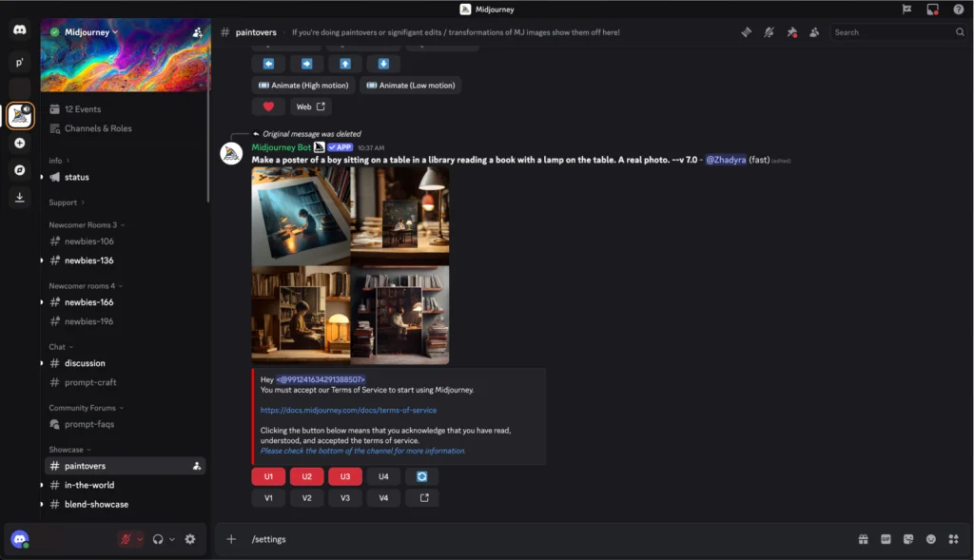Toggle channel notification mute bell icon
974x560 pixels.
click(x=769, y=32)
